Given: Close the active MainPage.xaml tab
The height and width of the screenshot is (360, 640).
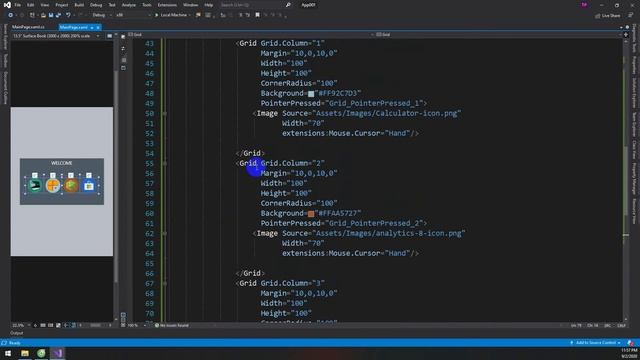Looking at the screenshot, I should click(x=98, y=27).
